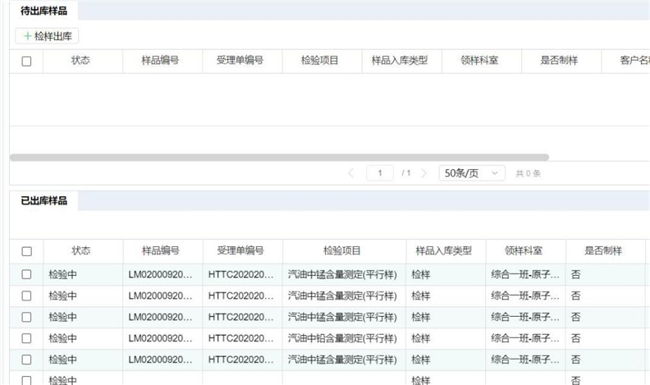Image resolution: width=650 pixels, height=385 pixels.
Task: Click the page number input field
Action: pos(380,173)
